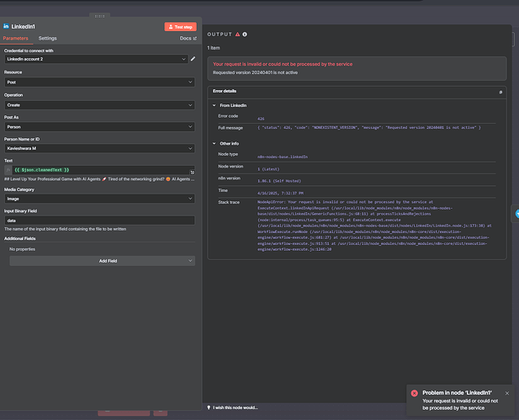Click the OUTPUT panel heading
Screen dimensions: 519x420
(x=220, y=35)
